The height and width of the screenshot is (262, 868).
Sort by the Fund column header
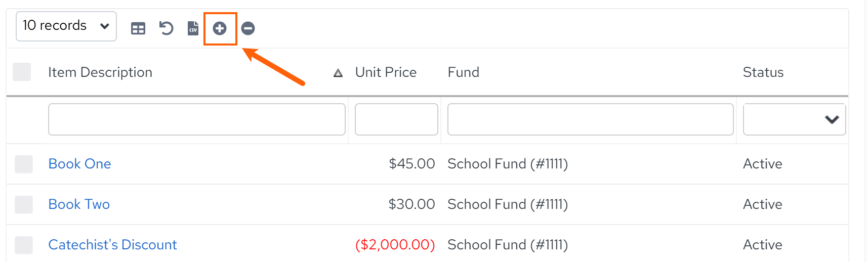463,72
